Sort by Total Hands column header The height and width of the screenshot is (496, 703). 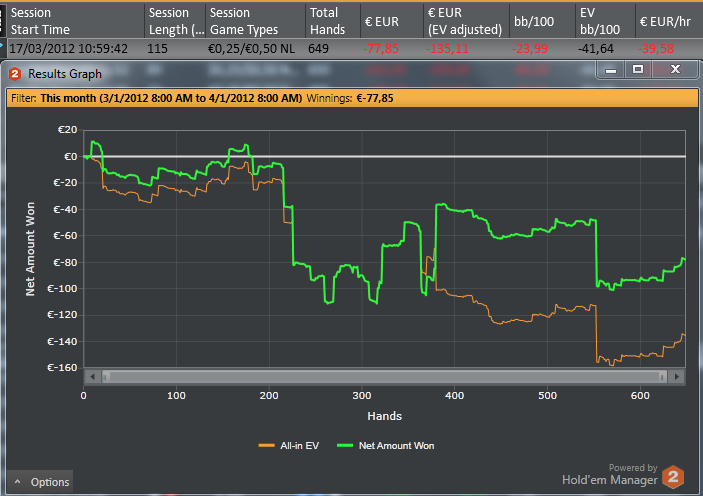[x=333, y=21]
